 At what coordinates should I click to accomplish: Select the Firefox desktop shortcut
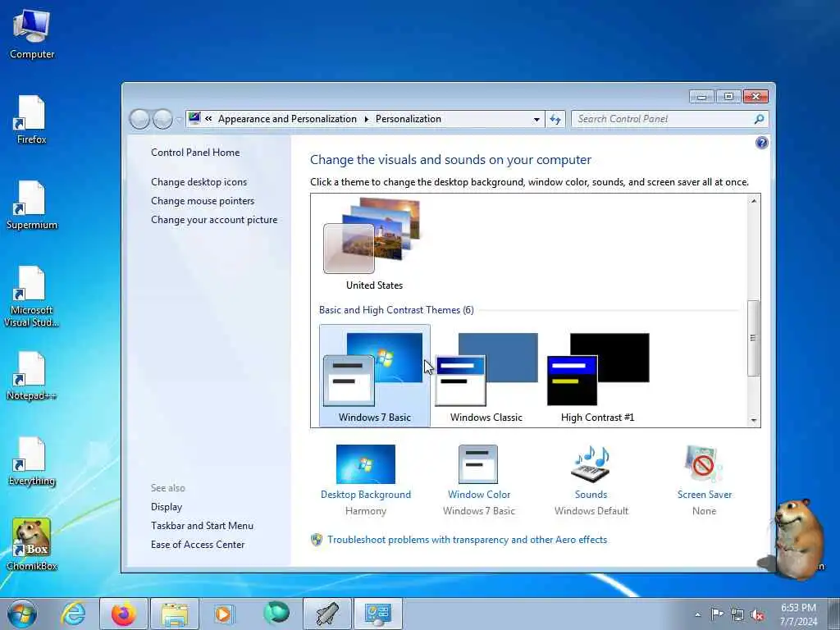click(x=32, y=120)
